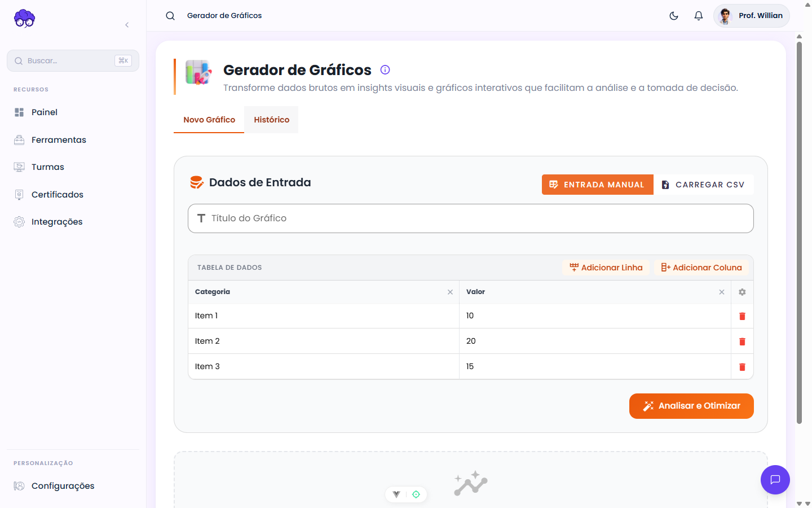The width and height of the screenshot is (812, 508).
Task: Open Configurações in the sidebar
Action: pos(73,486)
